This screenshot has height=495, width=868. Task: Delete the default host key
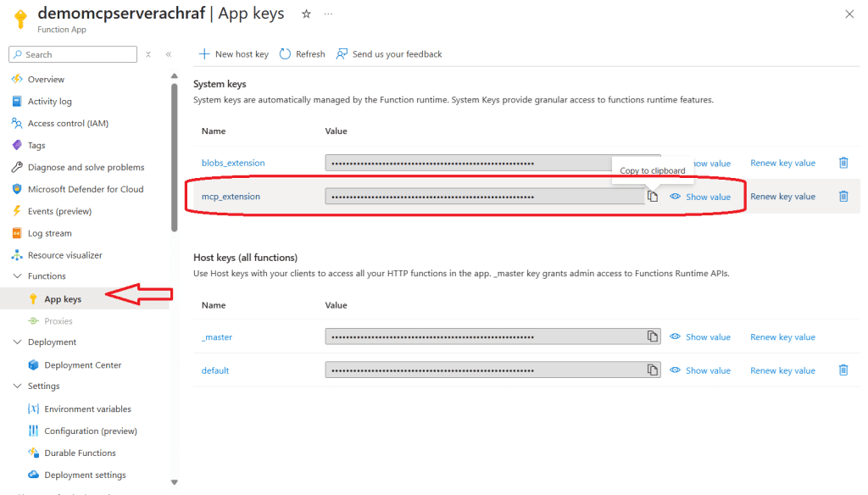point(843,370)
